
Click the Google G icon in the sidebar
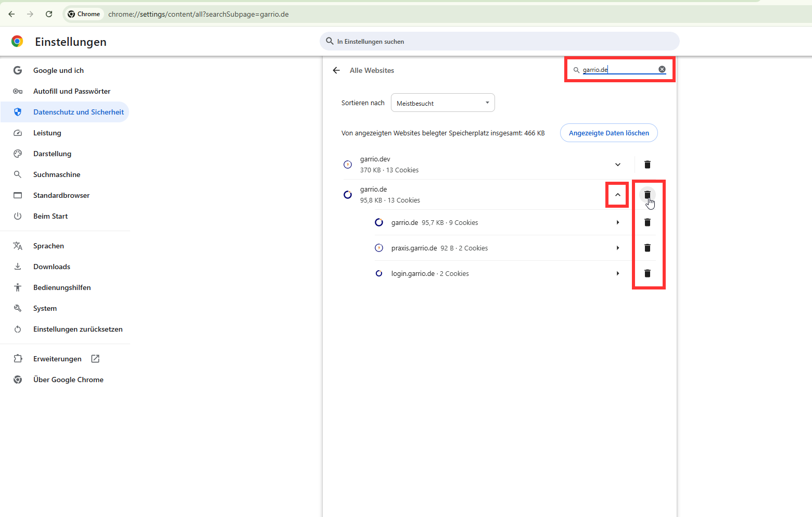click(x=18, y=70)
